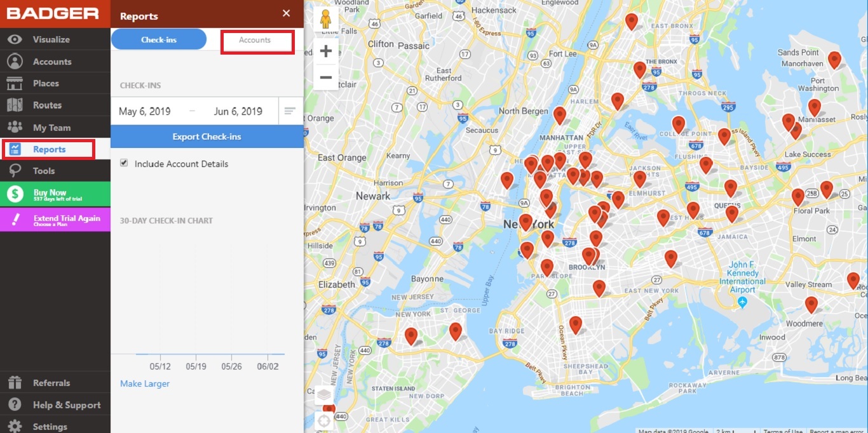Click the Bayonne label on the map
Screen dimensions: 868x433
click(427, 279)
